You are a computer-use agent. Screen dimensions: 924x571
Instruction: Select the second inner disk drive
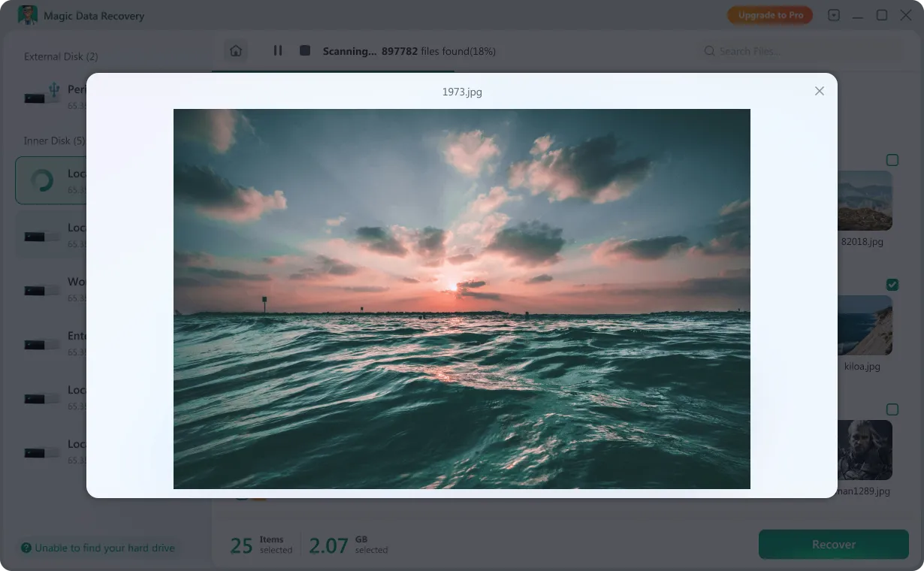[x=51, y=234]
